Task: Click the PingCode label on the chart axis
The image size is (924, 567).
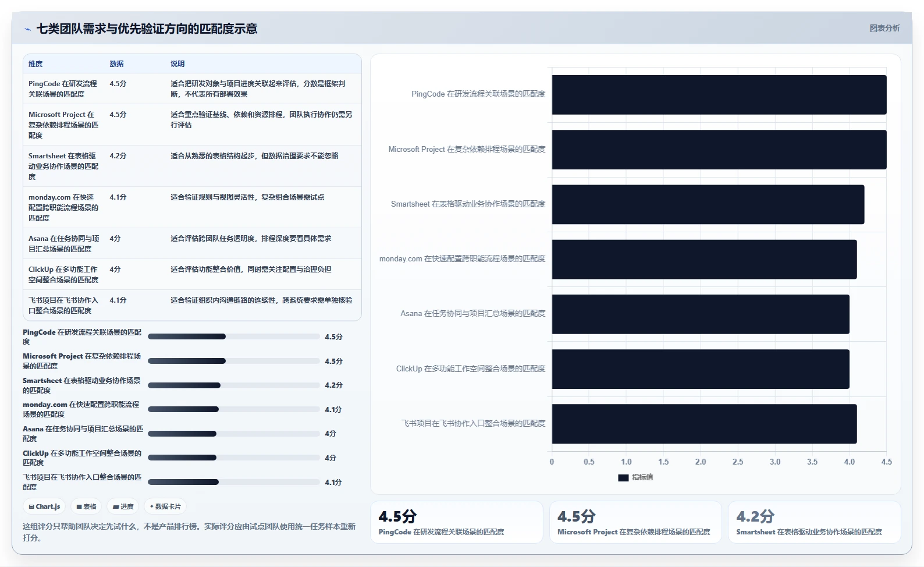Action: tap(478, 94)
